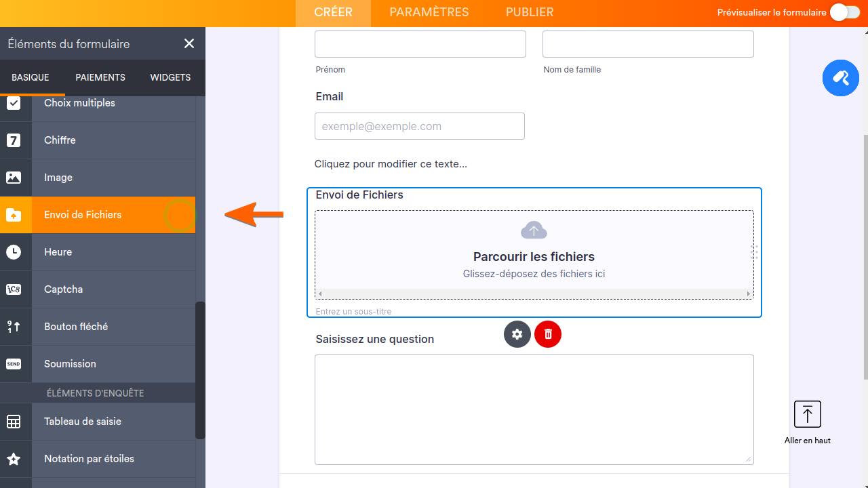
Task: Click 'Glissez-déposez des fichiers ici' text
Action: (534, 274)
